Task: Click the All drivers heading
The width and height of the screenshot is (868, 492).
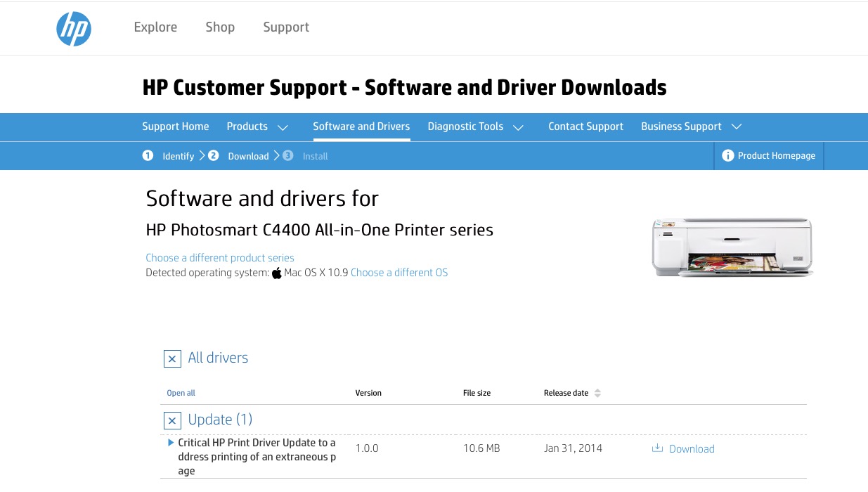Action: click(218, 358)
